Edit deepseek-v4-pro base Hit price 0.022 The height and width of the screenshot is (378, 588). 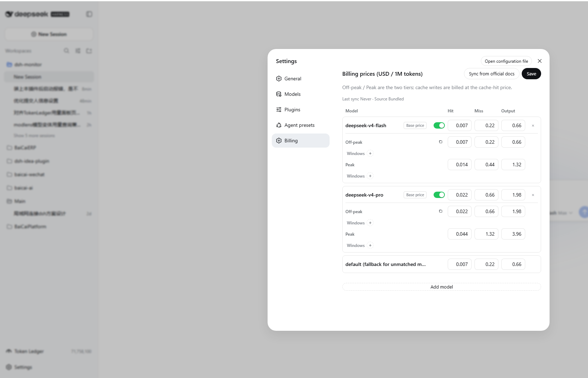460,195
